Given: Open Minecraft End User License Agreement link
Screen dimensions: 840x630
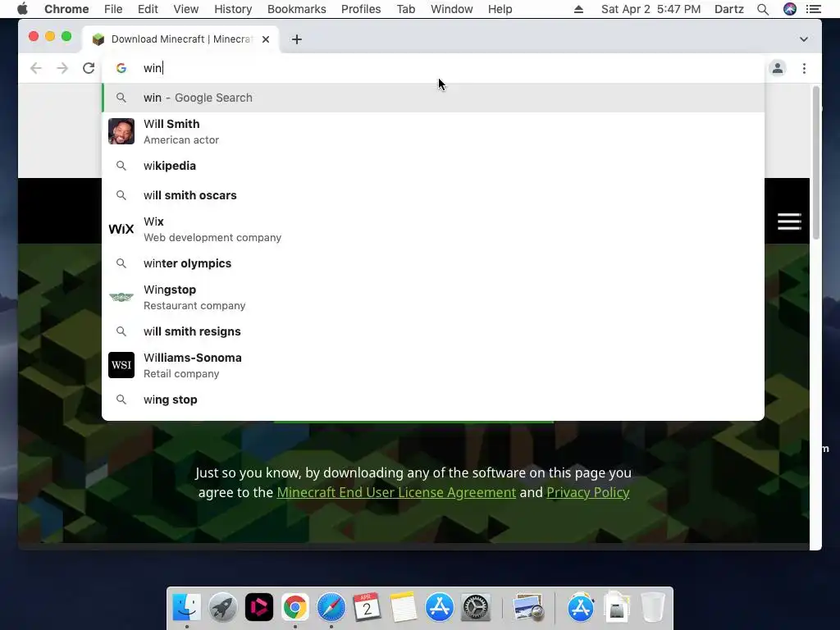Looking at the screenshot, I should (x=396, y=492).
